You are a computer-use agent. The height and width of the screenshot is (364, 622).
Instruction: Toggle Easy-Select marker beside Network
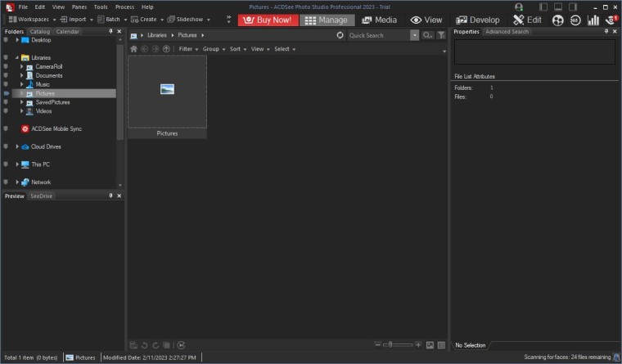tap(6, 182)
